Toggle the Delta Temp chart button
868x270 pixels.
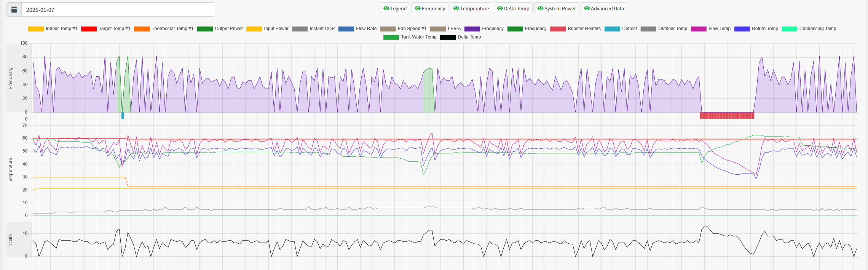[513, 8]
